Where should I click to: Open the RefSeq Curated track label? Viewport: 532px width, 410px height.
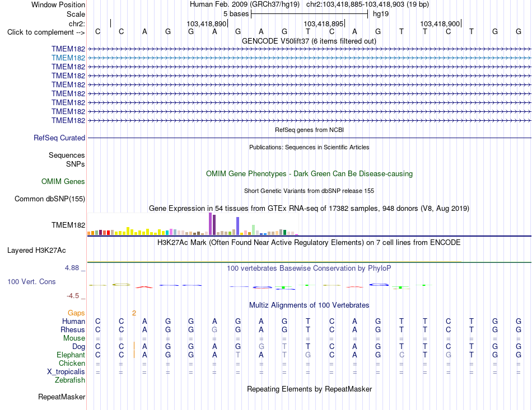[59, 138]
